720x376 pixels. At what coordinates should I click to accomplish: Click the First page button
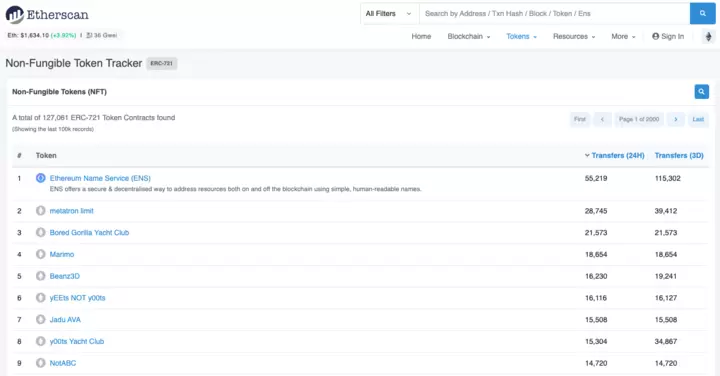579,119
